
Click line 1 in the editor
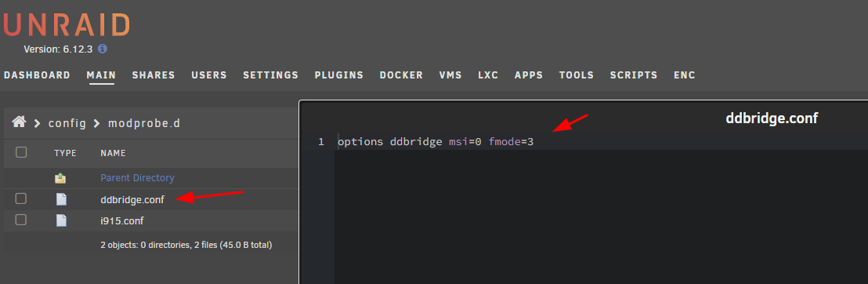[601, 141]
